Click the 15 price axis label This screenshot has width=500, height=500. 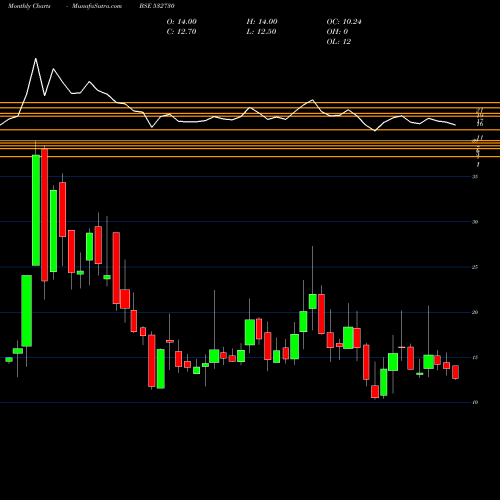coord(475,358)
